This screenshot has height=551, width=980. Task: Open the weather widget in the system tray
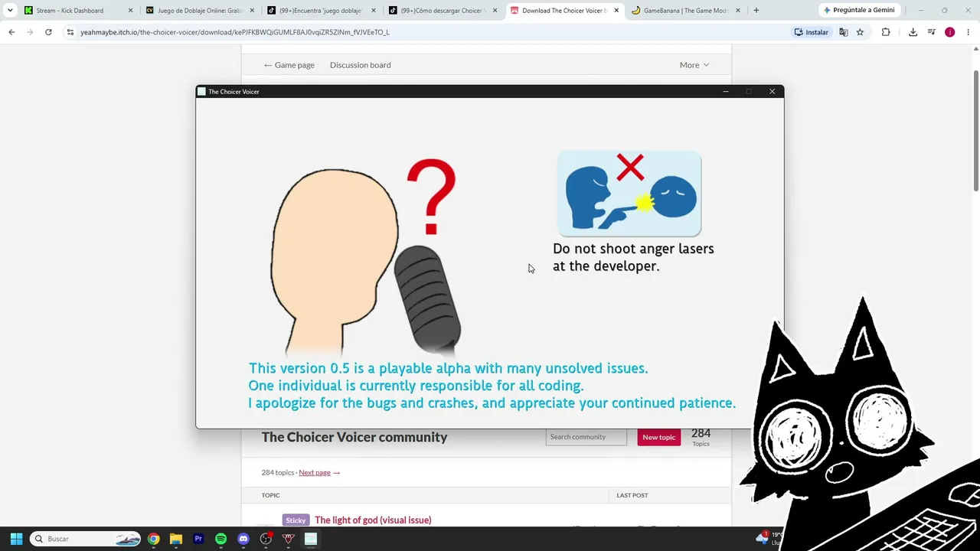point(768,539)
